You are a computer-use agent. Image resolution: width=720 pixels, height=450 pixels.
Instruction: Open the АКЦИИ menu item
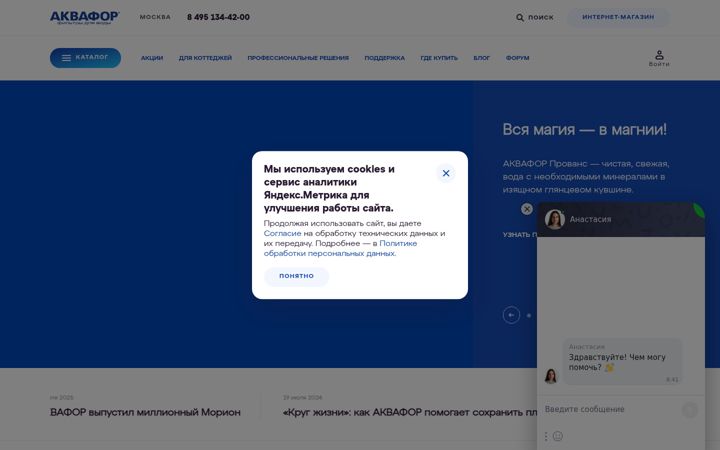click(152, 58)
